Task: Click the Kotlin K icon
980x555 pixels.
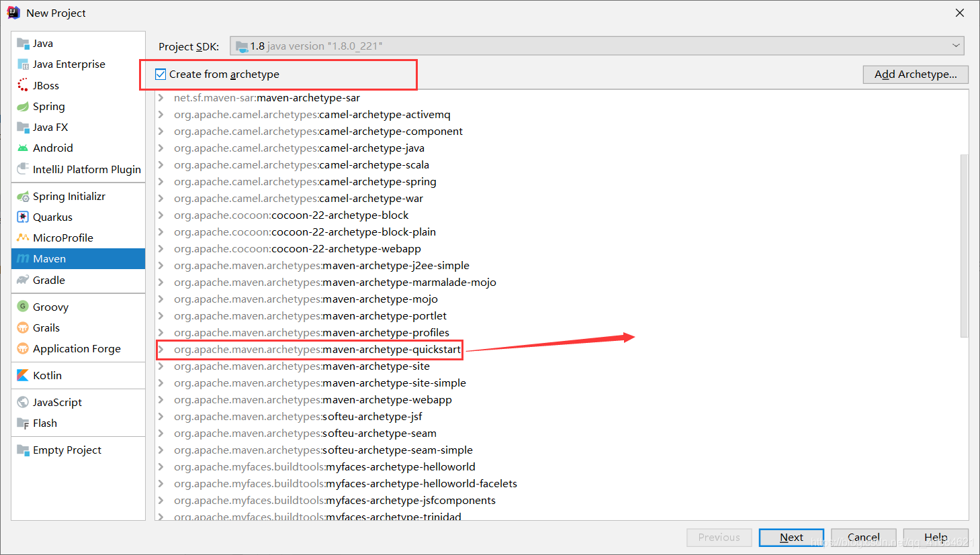Action: (23, 375)
